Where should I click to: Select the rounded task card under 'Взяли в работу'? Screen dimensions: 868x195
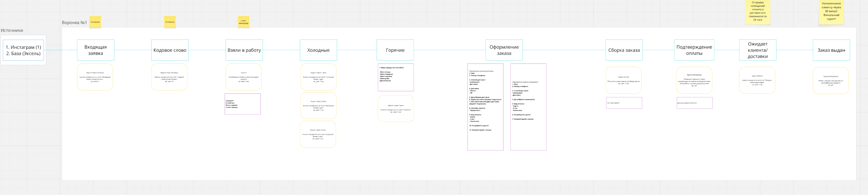coord(243,77)
